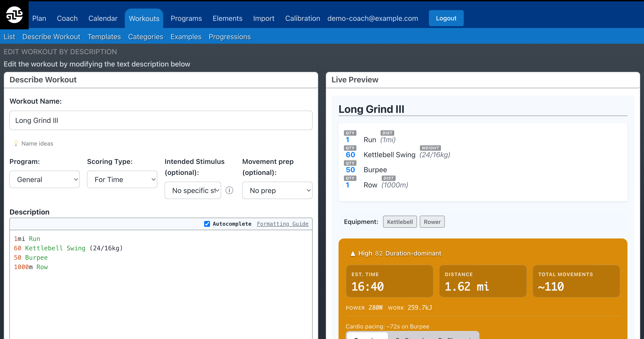The image size is (644, 339).
Task: Click the '(1mi)' distance value
Action: point(388,140)
